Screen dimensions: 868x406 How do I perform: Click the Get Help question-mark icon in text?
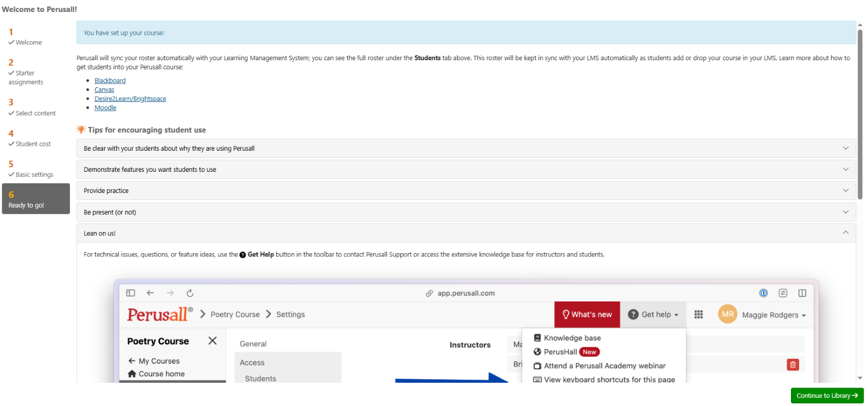pyautogui.click(x=242, y=255)
